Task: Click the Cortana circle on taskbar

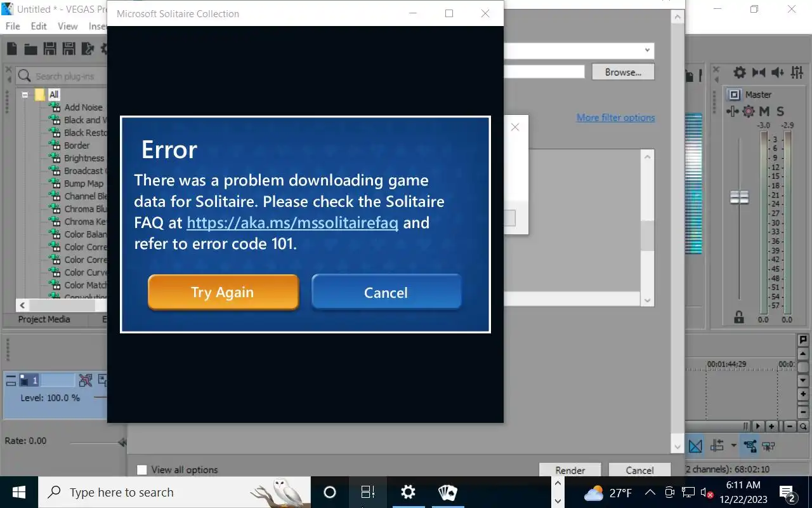Action: click(x=329, y=492)
